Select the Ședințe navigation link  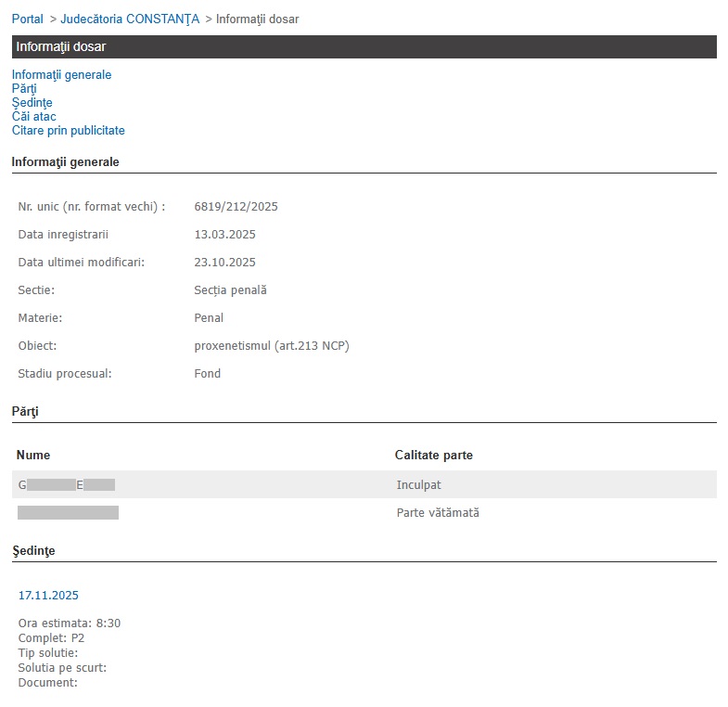click(32, 102)
